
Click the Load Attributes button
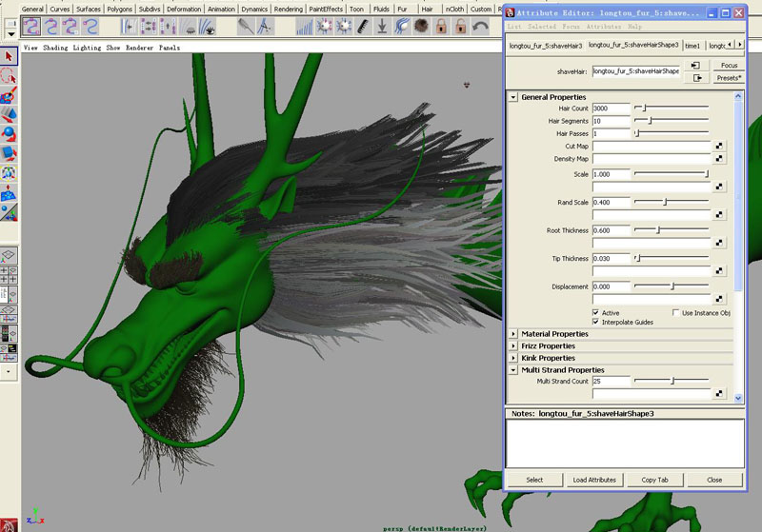pyautogui.click(x=593, y=480)
